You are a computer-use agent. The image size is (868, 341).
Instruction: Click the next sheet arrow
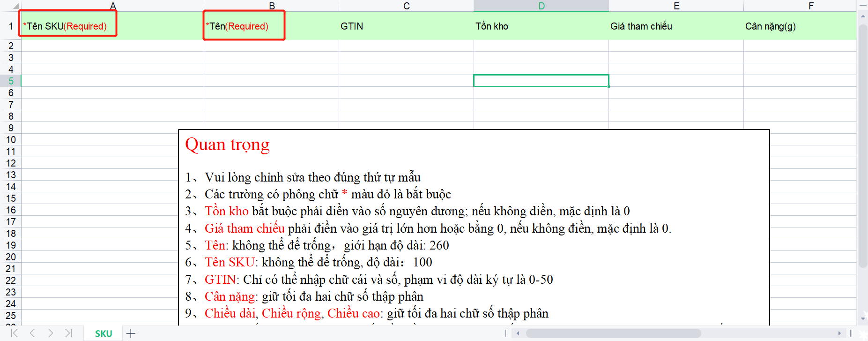(x=51, y=333)
